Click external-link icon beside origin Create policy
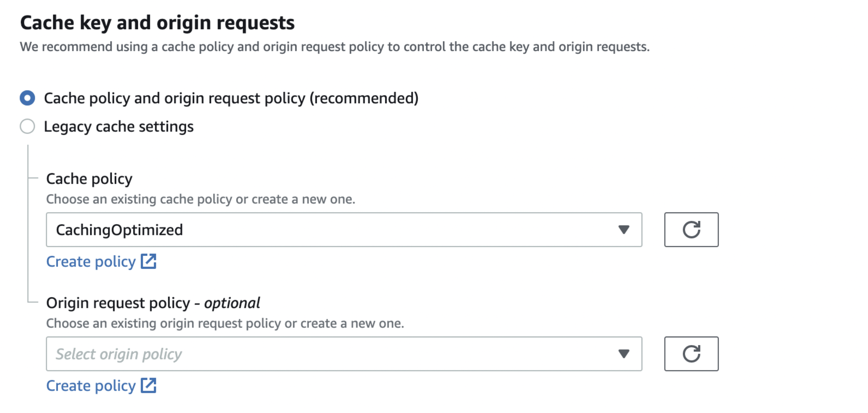Viewport: 868px width, 413px height. point(148,385)
